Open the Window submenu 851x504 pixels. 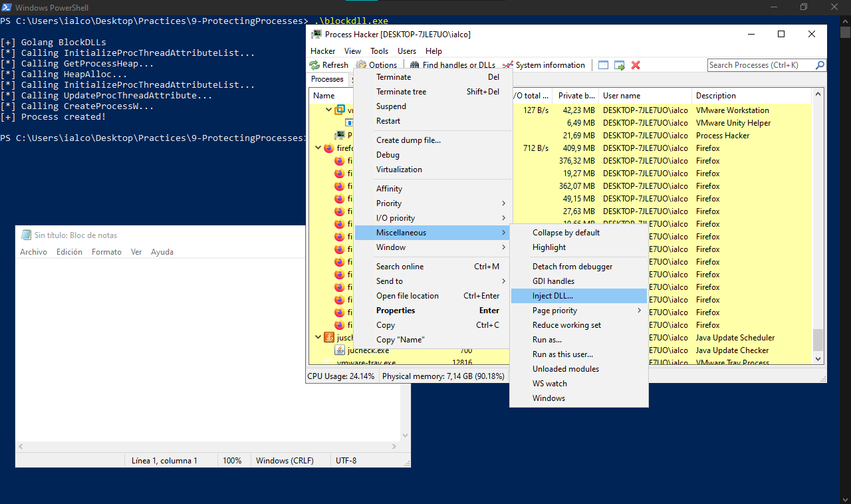pos(432,247)
